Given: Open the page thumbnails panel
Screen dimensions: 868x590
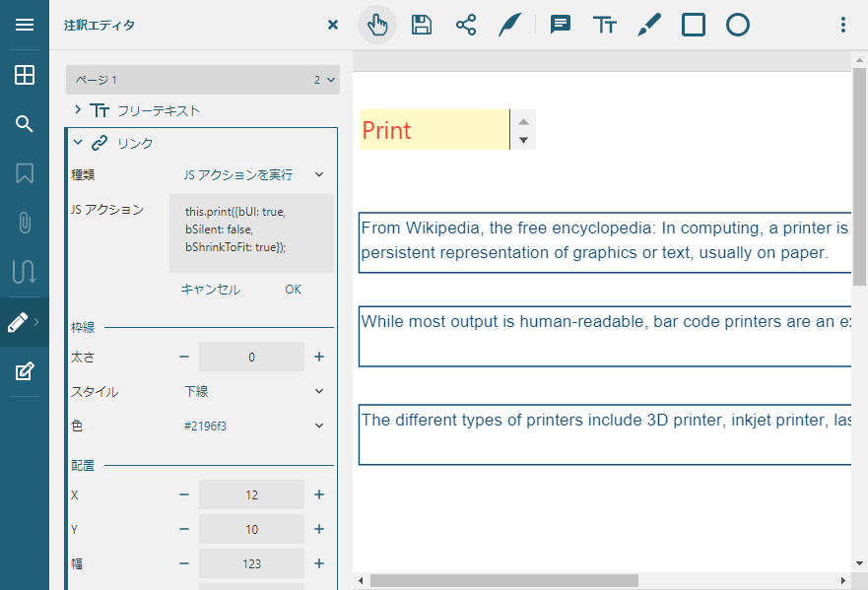Looking at the screenshot, I should click(x=25, y=75).
